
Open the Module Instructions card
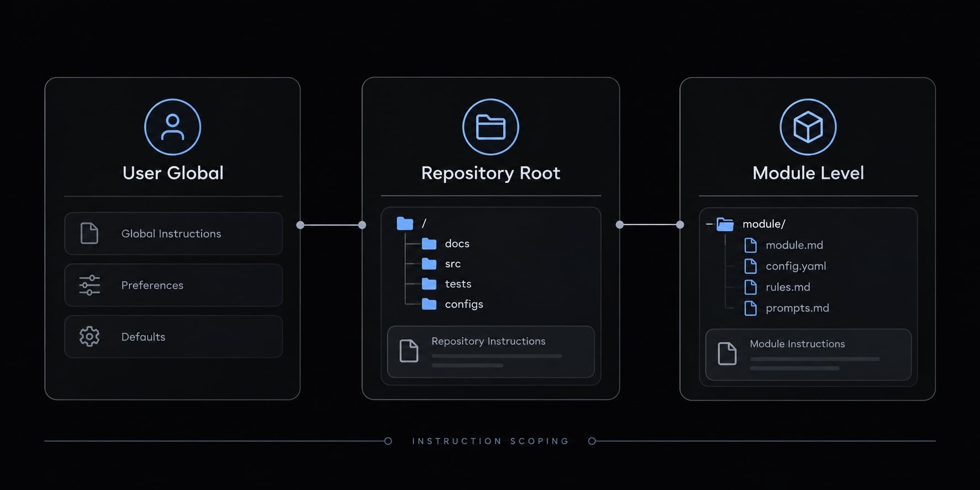coord(808,355)
